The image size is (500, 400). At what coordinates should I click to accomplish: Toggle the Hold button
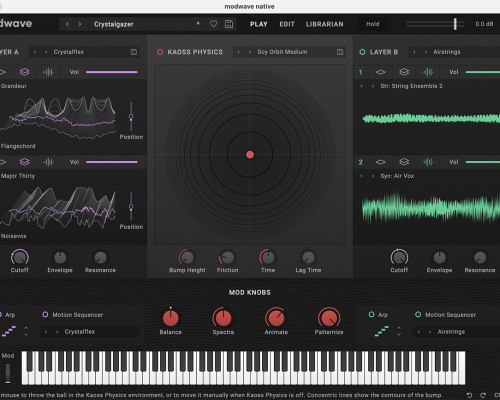pyautogui.click(x=373, y=24)
